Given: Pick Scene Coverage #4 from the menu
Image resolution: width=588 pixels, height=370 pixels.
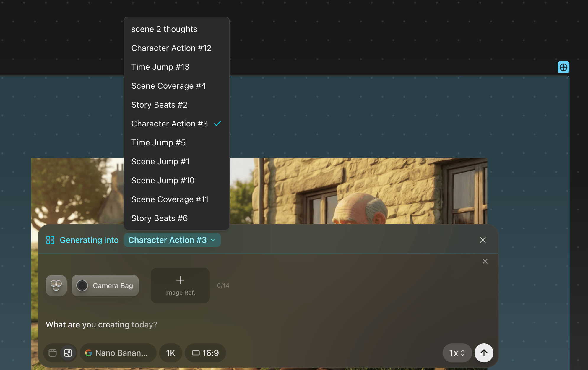Looking at the screenshot, I should tap(176, 86).
